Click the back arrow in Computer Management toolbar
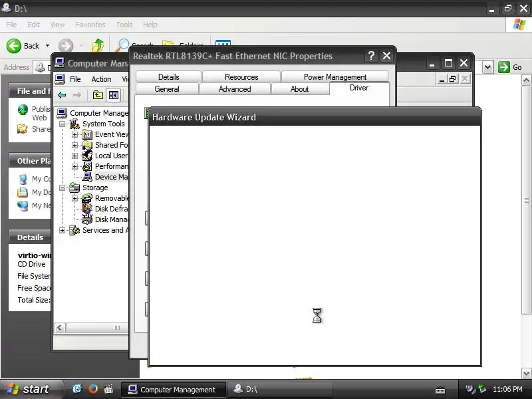The image size is (532, 399). 62,95
